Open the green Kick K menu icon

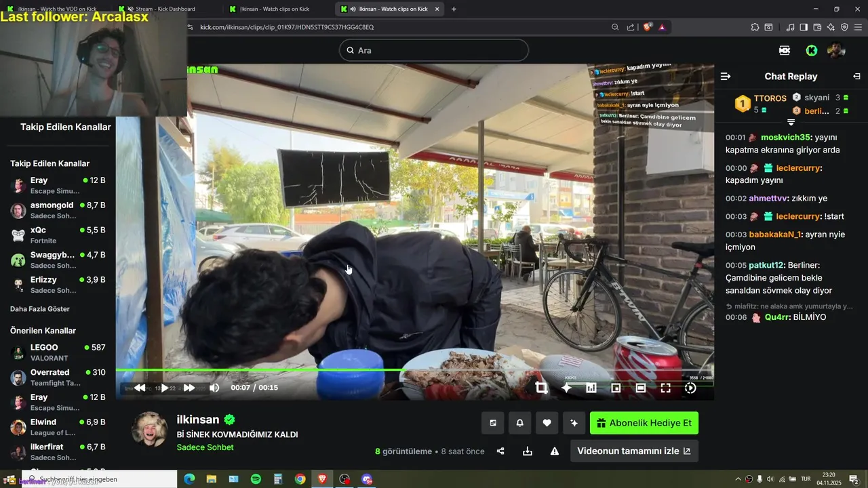pyautogui.click(x=811, y=50)
